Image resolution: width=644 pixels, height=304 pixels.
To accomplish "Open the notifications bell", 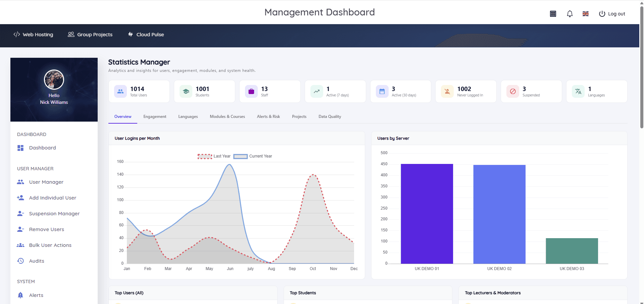I will click(569, 14).
